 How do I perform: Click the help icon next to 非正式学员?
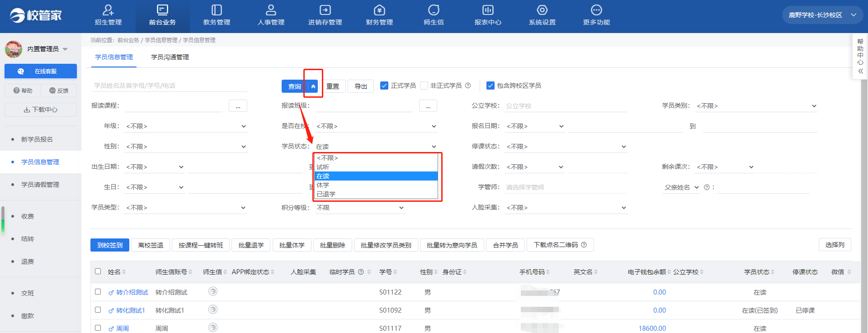(x=468, y=86)
